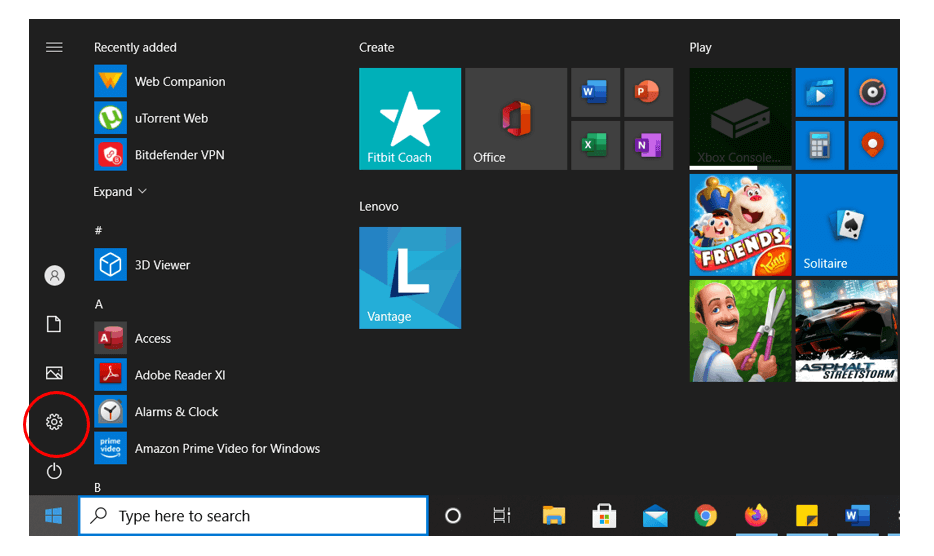Open Groove Music tile
The image size is (934, 556).
tap(873, 92)
